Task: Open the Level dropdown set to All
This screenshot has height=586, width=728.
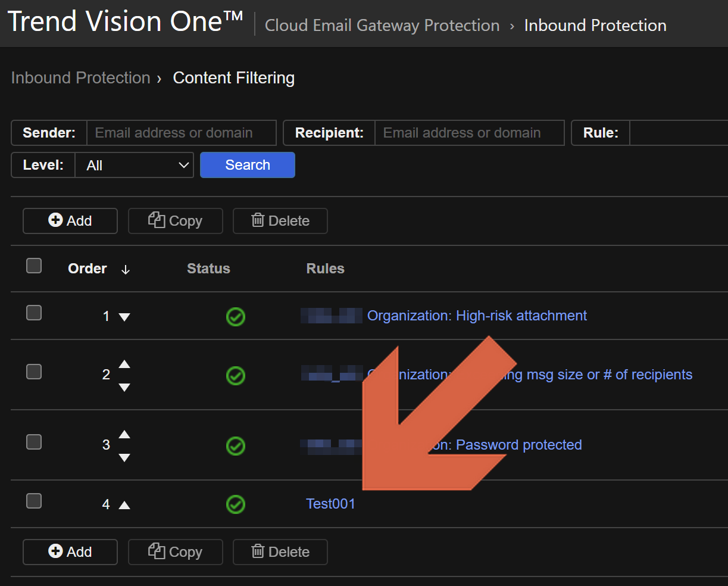Action: [134, 166]
